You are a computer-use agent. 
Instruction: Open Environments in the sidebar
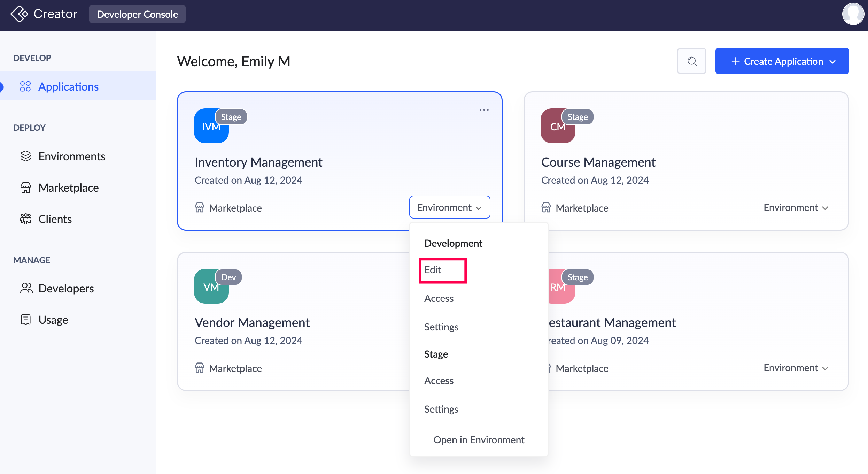click(72, 156)
